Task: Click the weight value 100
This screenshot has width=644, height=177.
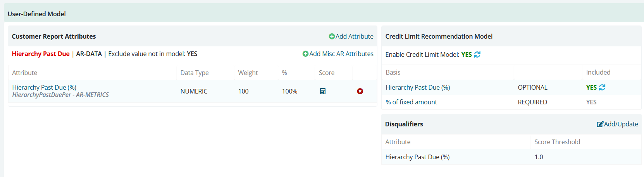Action: (243, 91)
